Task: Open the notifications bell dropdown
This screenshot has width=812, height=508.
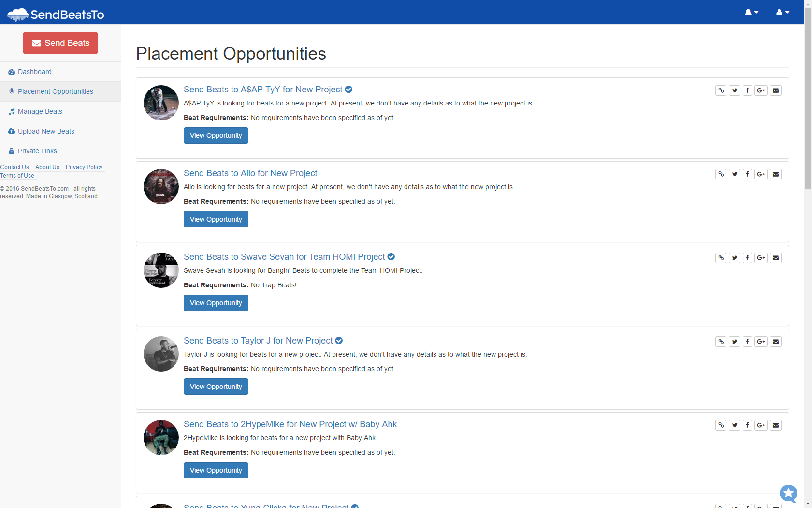Action: (752, 12)
